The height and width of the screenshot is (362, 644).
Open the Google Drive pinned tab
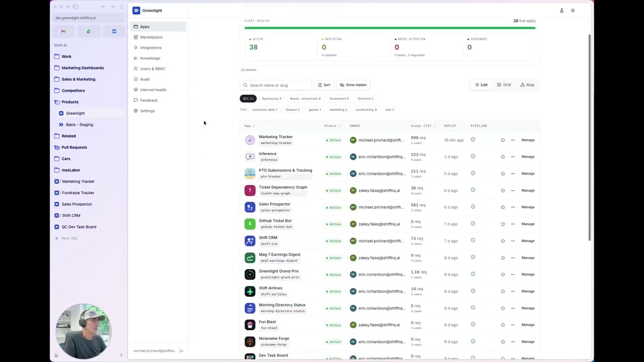pyautogui.click(x=89, y=31)
